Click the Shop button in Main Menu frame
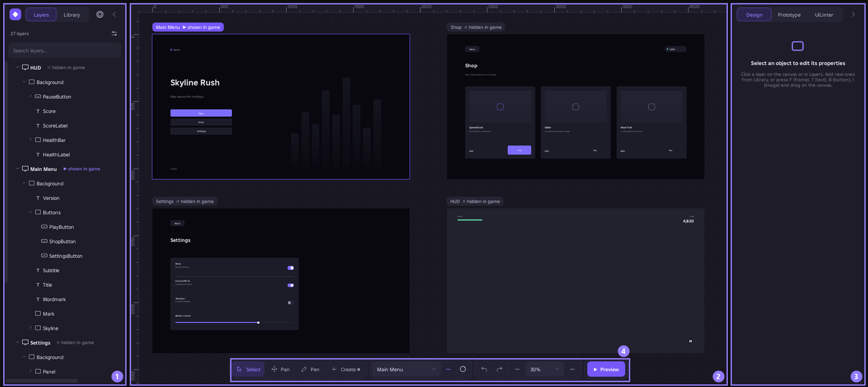Viewport: 868px width, 387px height. (x=201, y=122)
